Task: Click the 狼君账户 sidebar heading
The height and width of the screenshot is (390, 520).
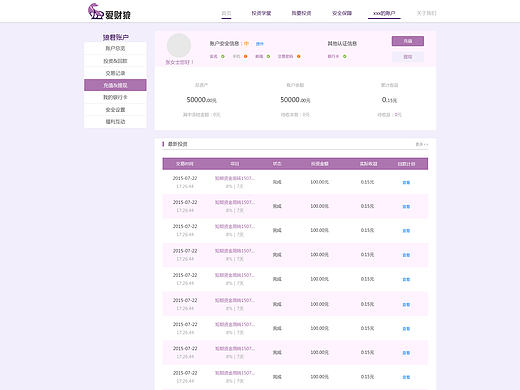Action: (x=115, y=37)
